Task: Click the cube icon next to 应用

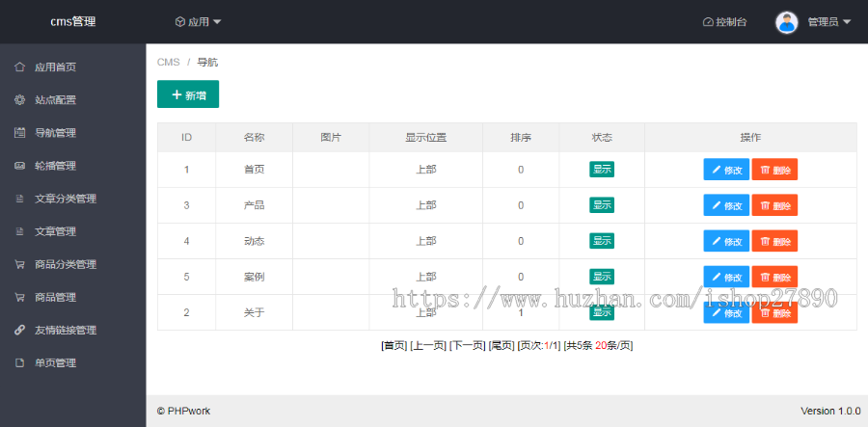Action: pos(180,21)
